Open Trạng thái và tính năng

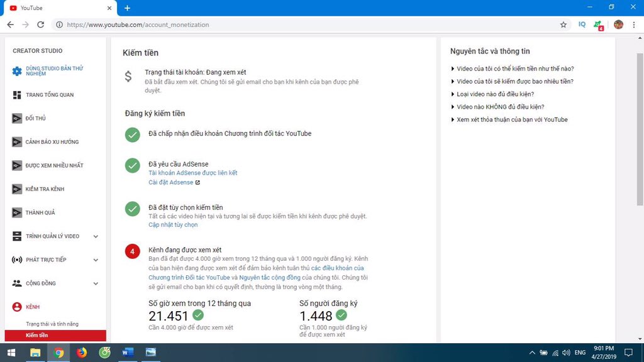(52, 324)
